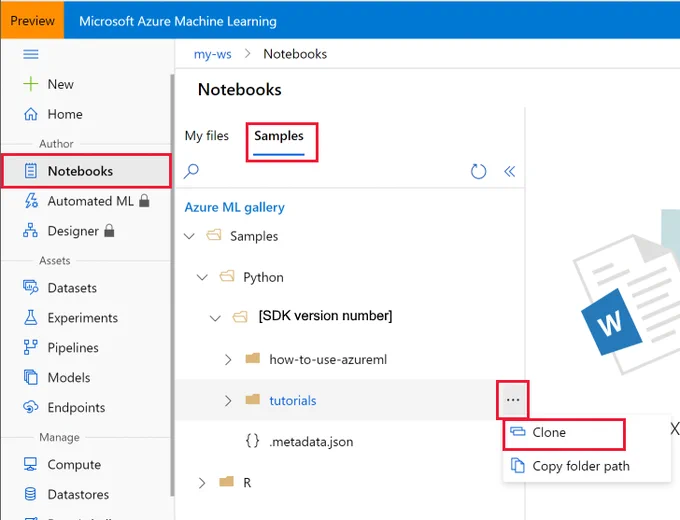Click the Endpoints icon in sidebar
The height and width of the screenshot is (520, 680).
30,407
